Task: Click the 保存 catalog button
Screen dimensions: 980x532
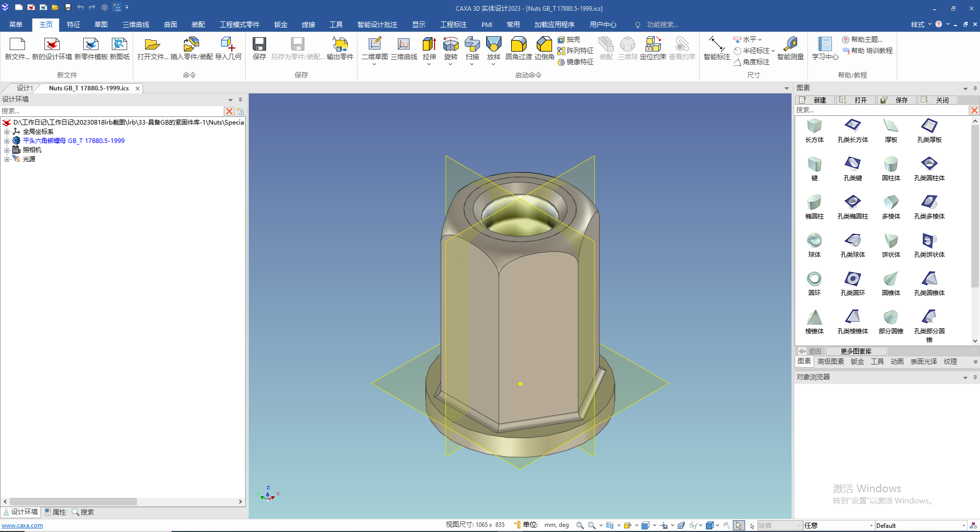Action: tap(896, 100)
